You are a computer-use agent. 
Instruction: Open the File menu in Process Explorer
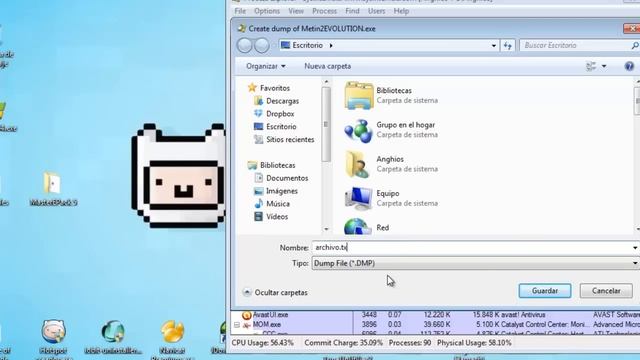point(240,11)
